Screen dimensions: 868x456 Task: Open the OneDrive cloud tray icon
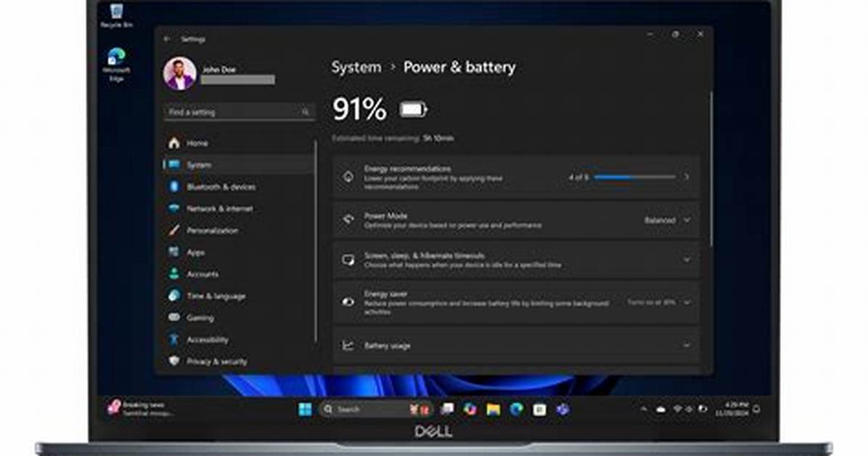(x=661, y=410)
